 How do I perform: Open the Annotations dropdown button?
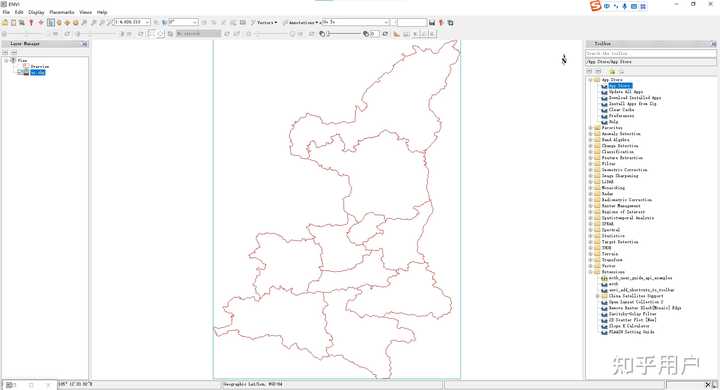pos(300,22)
